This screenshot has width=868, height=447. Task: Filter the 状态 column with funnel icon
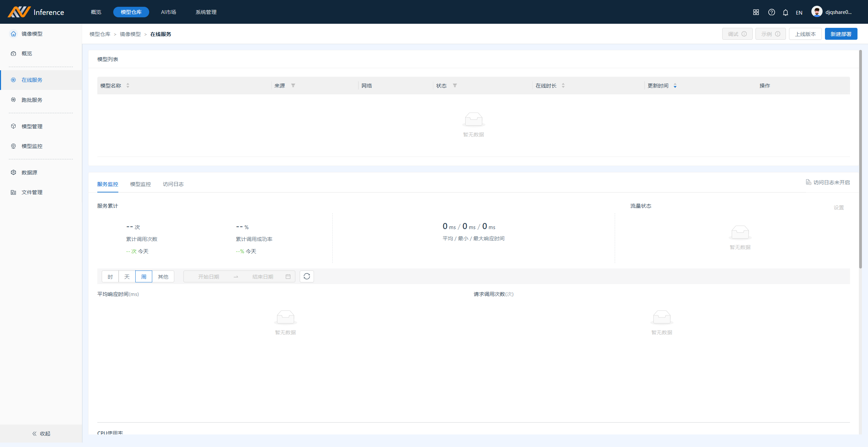(x=455, y=86)
